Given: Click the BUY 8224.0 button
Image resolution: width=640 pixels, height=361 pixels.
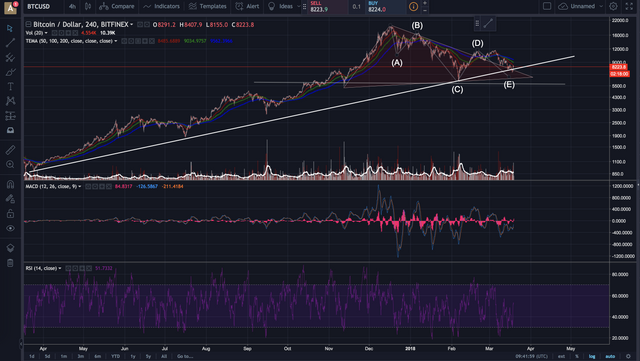Looking at the screenshot, I should click(x=385, y=7).
